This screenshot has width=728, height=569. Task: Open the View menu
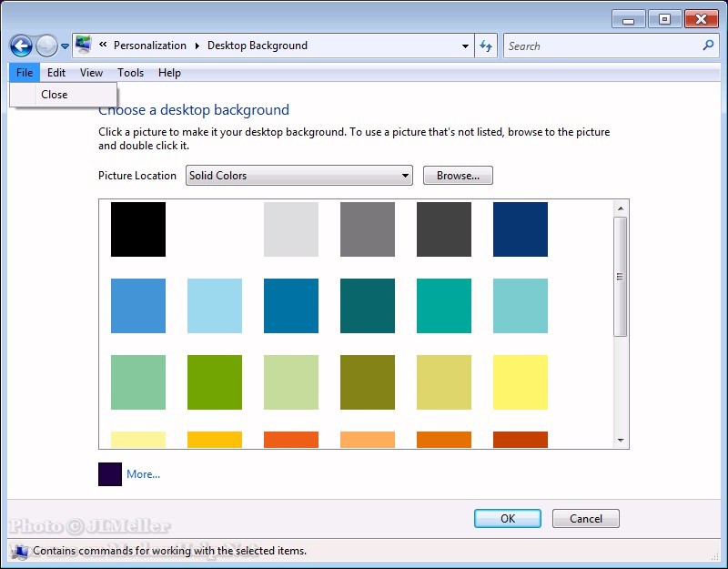(92, 73)
